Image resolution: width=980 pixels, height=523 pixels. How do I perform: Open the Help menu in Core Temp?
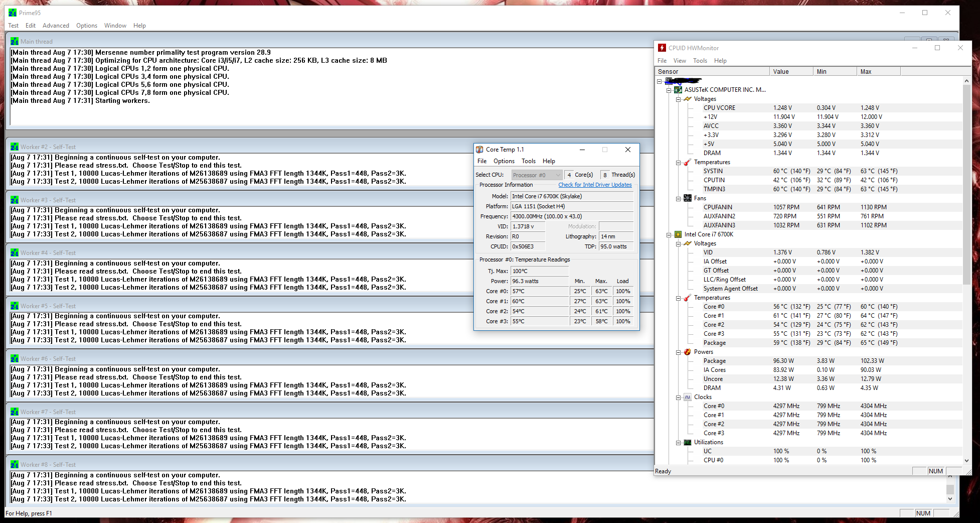[549, 161]
